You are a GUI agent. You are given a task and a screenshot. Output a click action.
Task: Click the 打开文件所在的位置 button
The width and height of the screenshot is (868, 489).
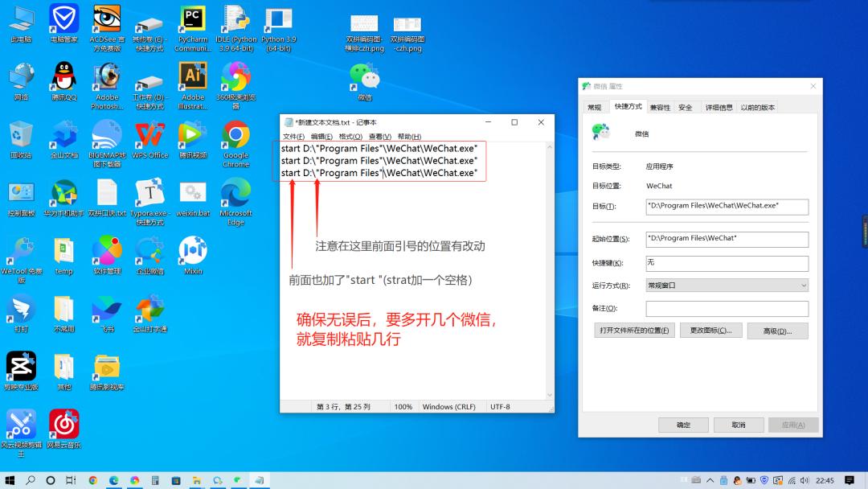click(x=633, y=330)
